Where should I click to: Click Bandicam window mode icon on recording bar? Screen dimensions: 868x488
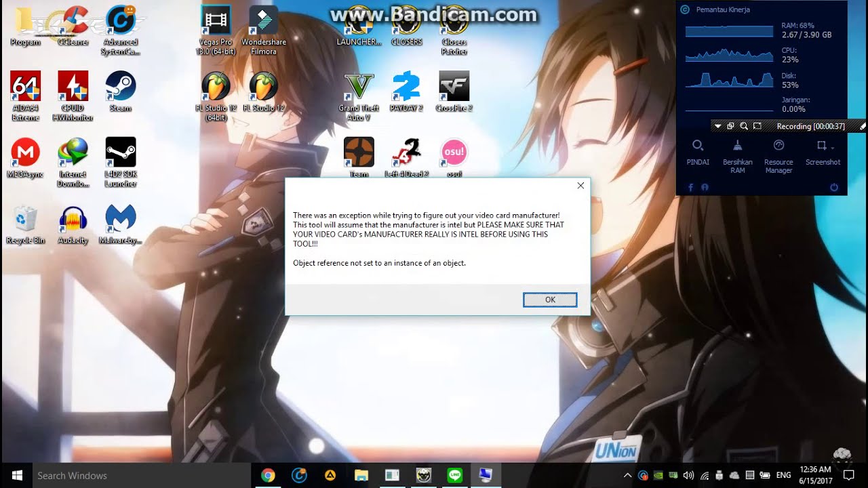(x=730, y=126)
